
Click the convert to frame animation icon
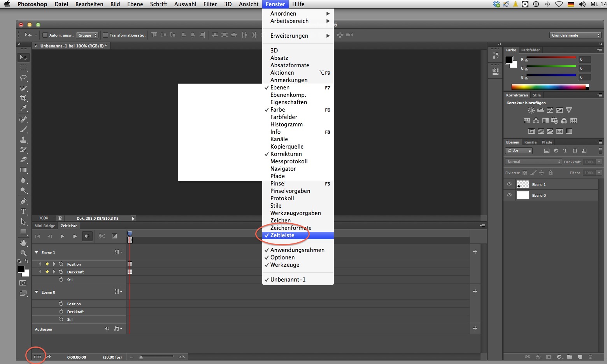tap(37, 357)
